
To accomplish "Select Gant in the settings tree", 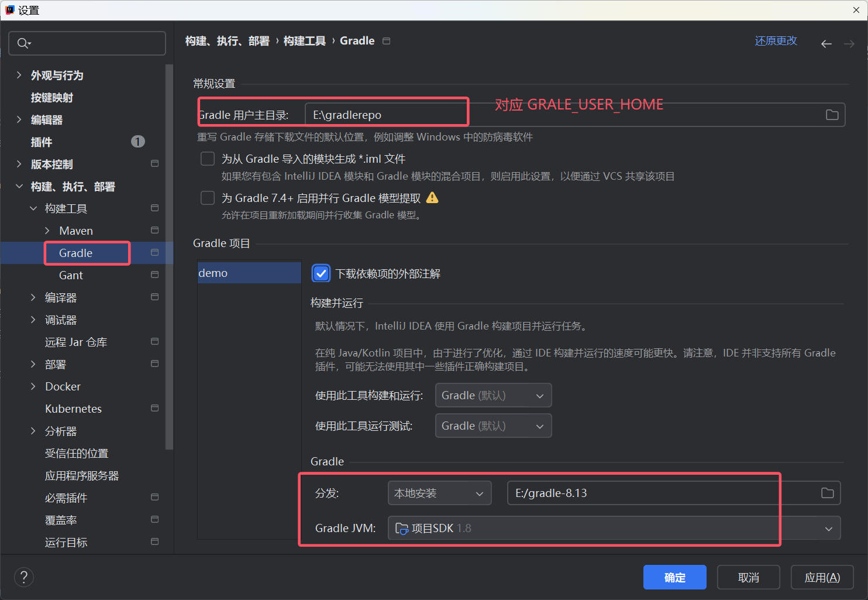I will (x=71, y=275).
